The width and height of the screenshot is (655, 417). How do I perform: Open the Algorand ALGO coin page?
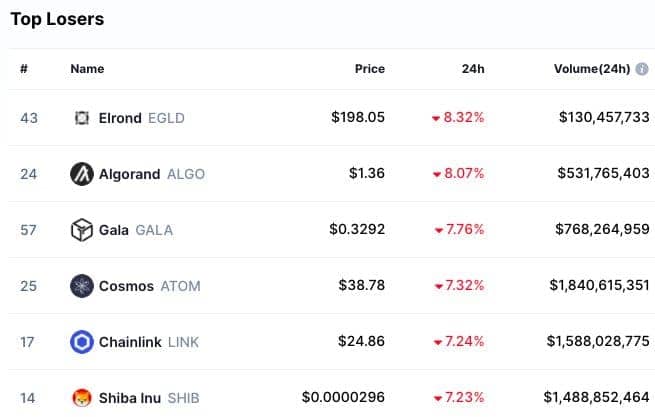152,174
